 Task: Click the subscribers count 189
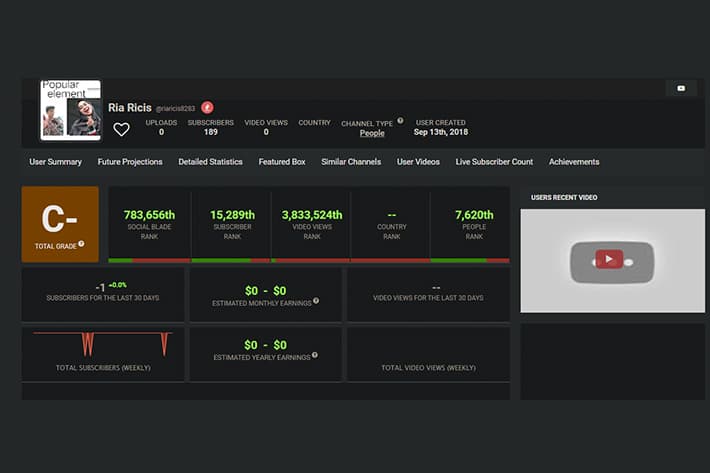coord(211,132)
